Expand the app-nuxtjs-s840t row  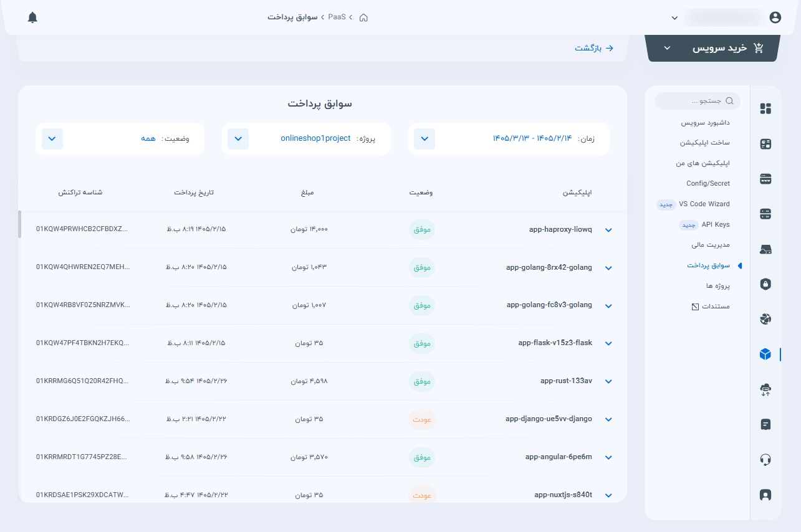pos(609,496)
